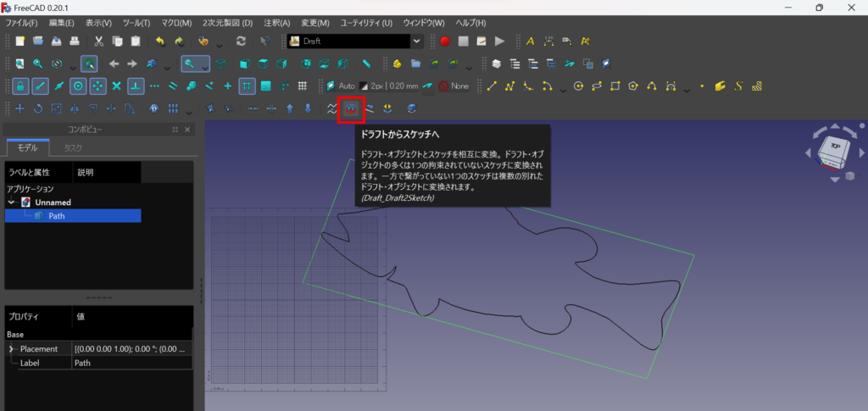Toggle Snap Perpendicular
Image resolution: width=868 pixels, height=411 pixels.
136,86
